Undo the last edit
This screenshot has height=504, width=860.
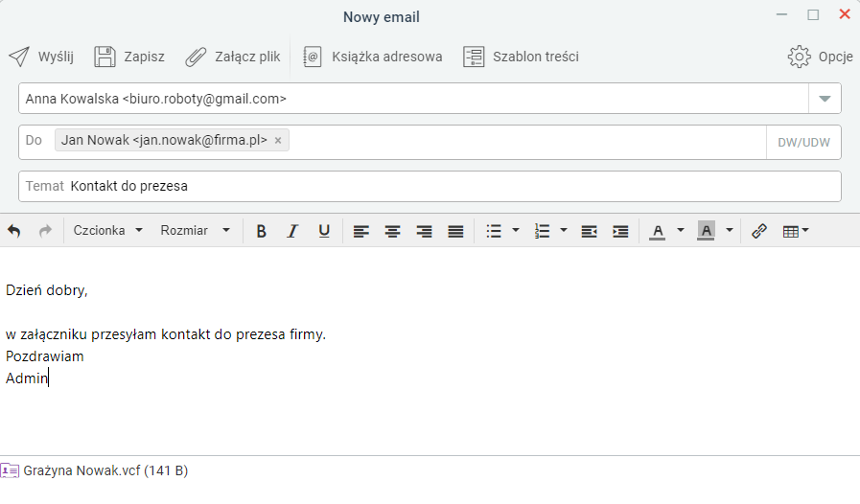tap(14, 231)
